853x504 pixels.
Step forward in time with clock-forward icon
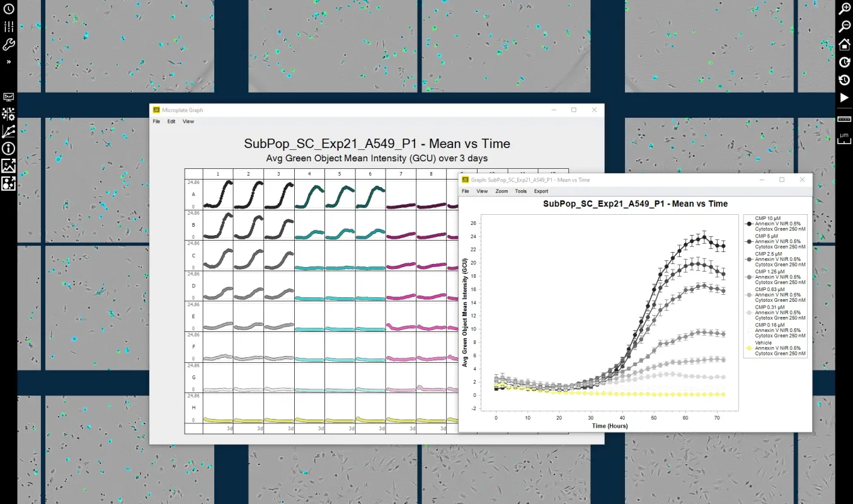click(x=845, y=62)
